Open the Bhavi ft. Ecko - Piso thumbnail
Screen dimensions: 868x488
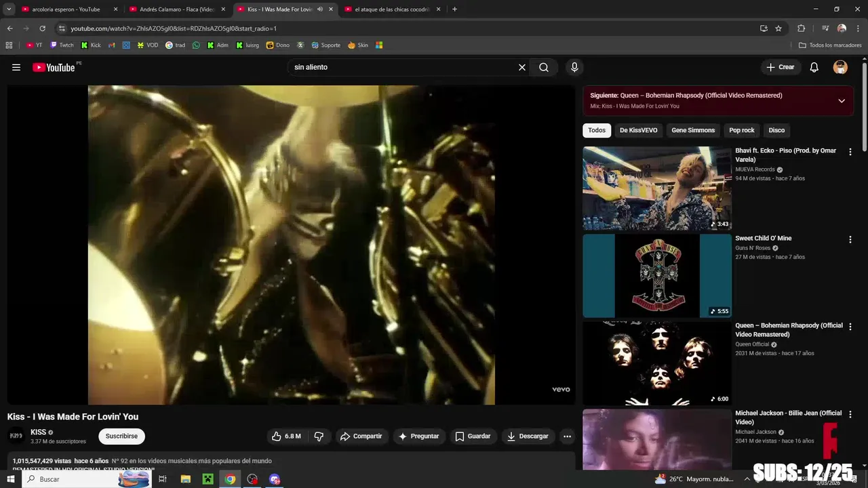[x=657, y=188]
